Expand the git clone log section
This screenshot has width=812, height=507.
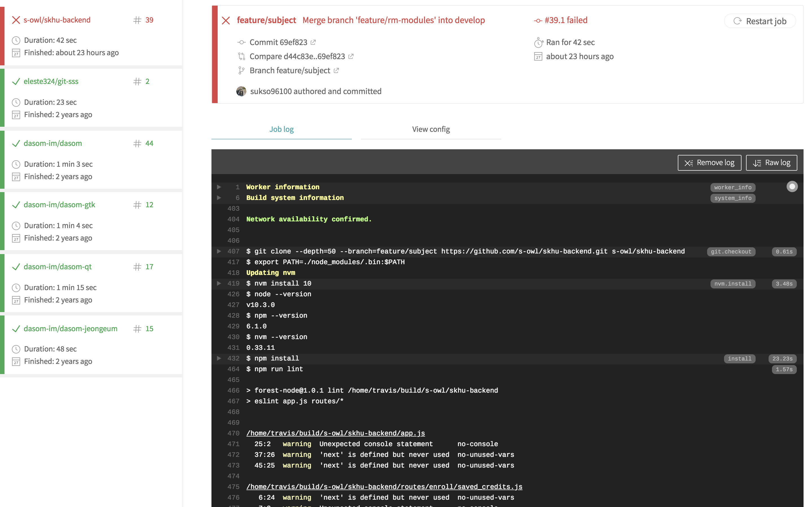(x=219, y=251)
